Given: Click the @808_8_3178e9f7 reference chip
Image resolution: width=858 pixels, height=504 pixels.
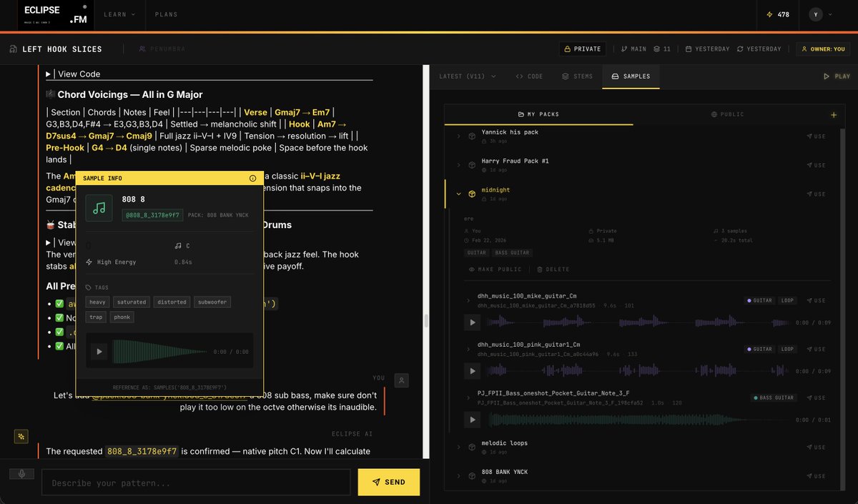Looking at the screenshot, I should coord(152,214).
